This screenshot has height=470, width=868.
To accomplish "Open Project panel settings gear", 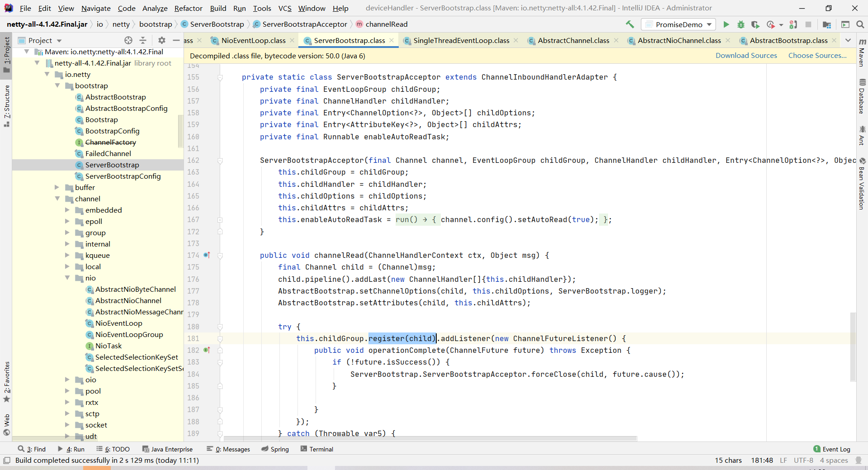I will (x=162, y=40).
